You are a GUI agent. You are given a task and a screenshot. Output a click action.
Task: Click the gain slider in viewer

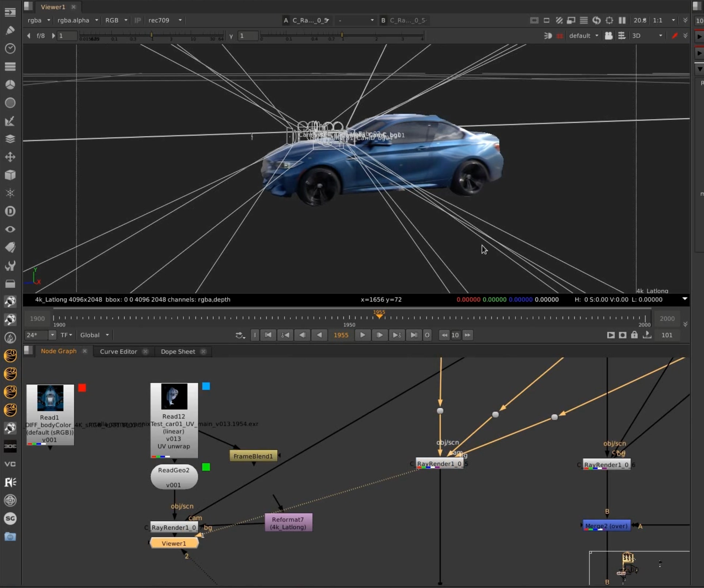[151, 35]
